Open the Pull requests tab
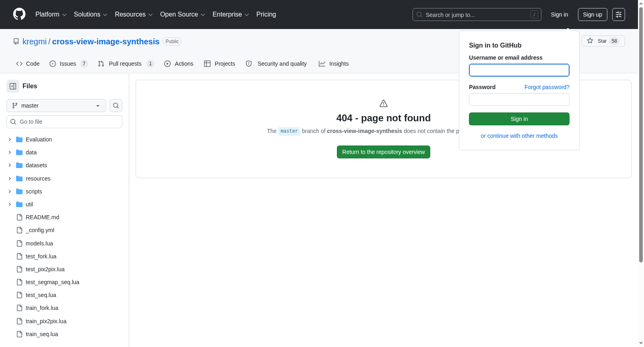This screenshot has width=644, height=347. 126,64
